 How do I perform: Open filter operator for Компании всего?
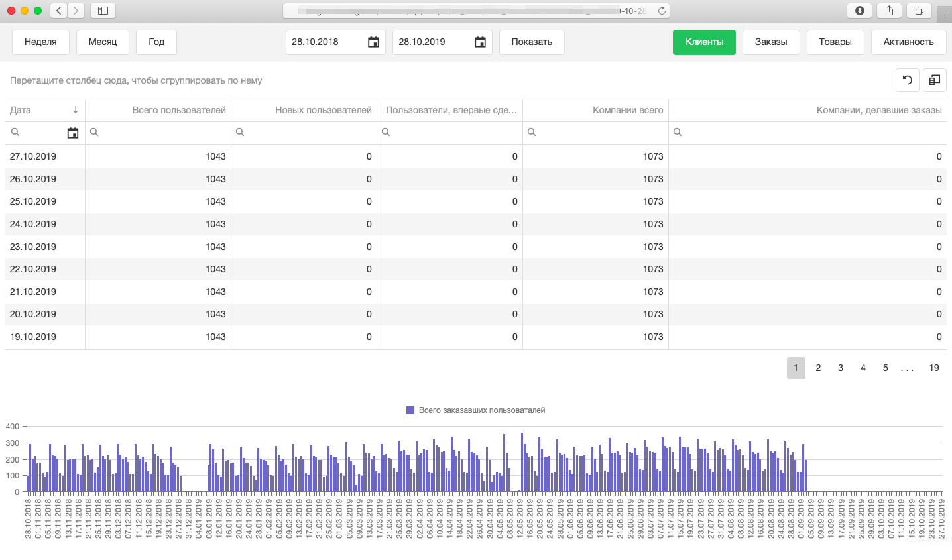(x=532, y=133)
